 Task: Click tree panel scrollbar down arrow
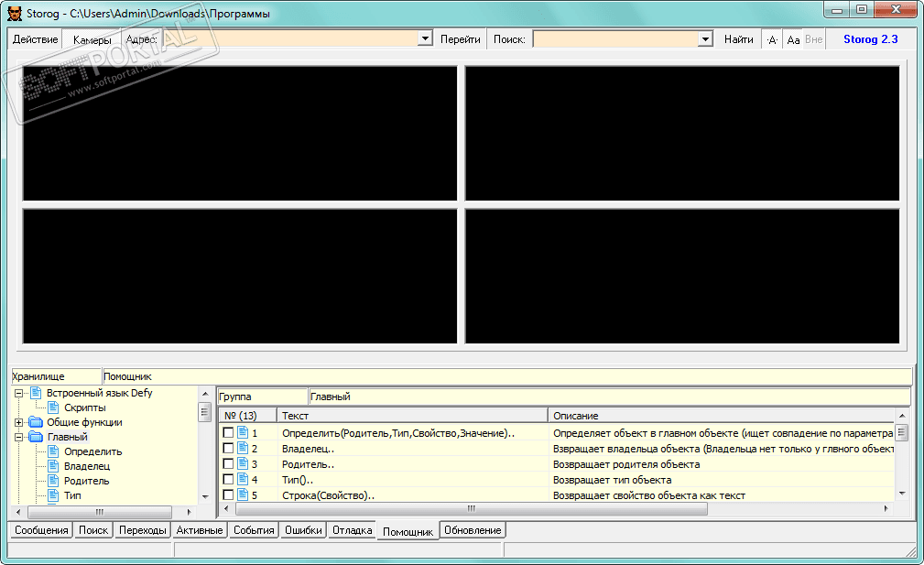coord(205,496)
